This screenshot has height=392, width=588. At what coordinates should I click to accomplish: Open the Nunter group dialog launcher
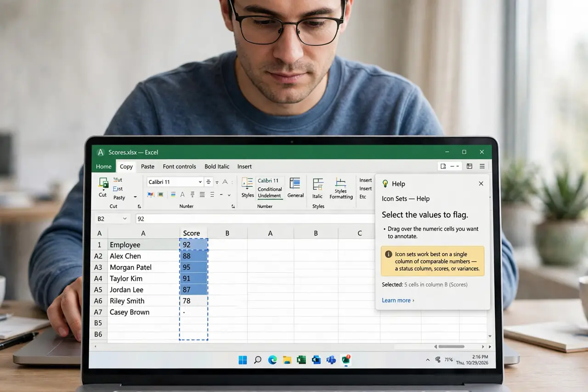point(233,207)
